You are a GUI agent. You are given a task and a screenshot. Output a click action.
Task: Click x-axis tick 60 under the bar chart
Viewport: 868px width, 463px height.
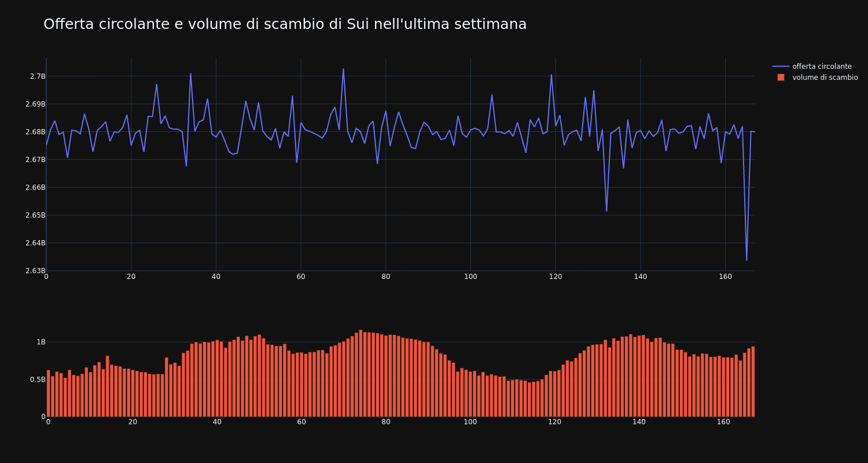[301, 422]
